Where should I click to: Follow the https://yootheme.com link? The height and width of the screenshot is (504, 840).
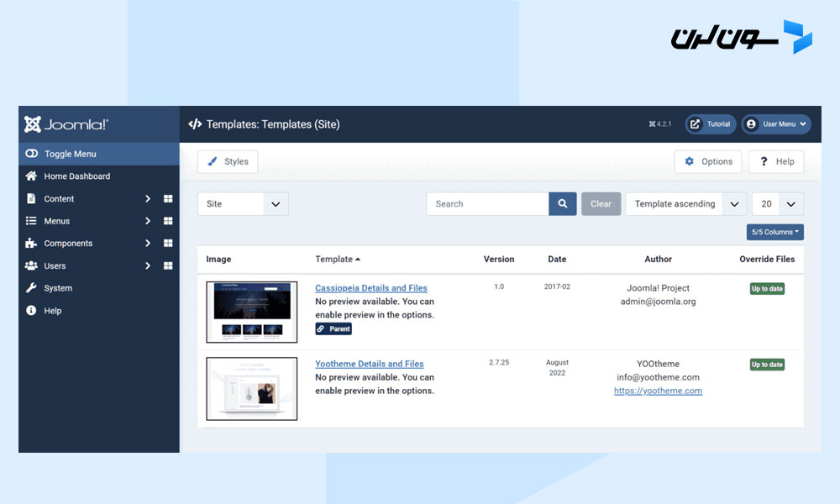tap(658, 391)
